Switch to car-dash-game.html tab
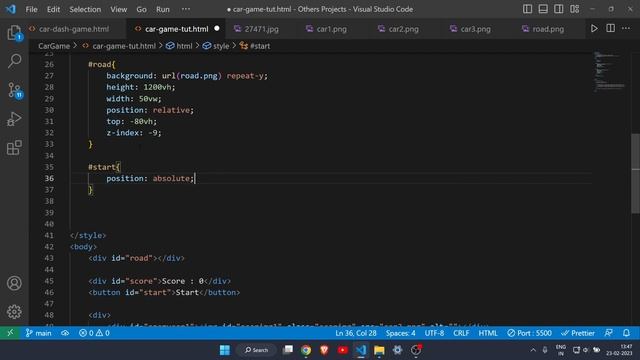The image size is (640, 360). 73,29
